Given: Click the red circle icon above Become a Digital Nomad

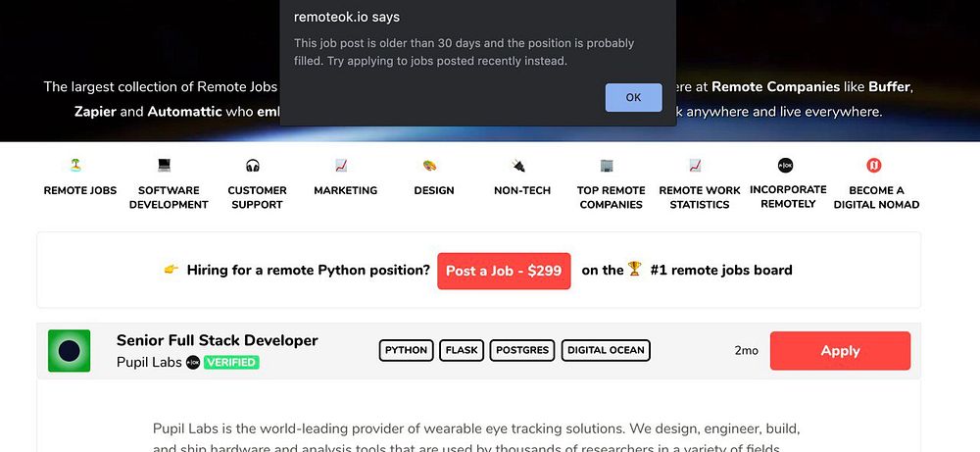Looking at the screenshot, I should [874, 165].
